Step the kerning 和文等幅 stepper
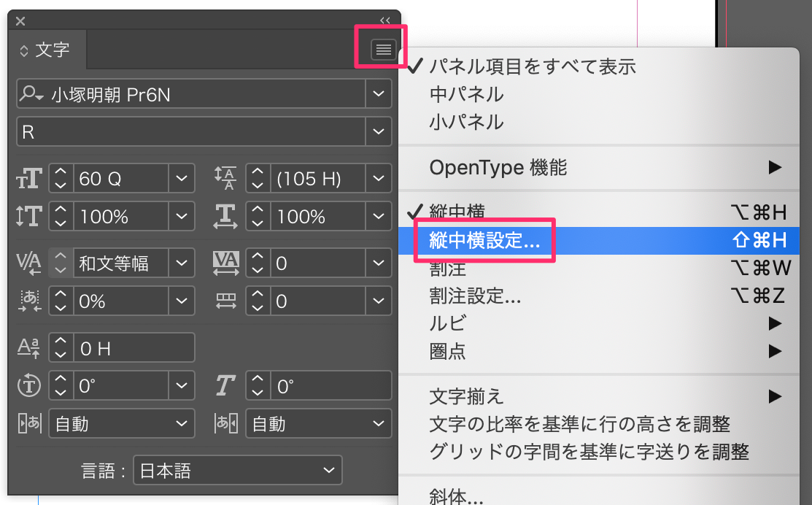This screenshot has width=812, height=505. coord(61,263)
